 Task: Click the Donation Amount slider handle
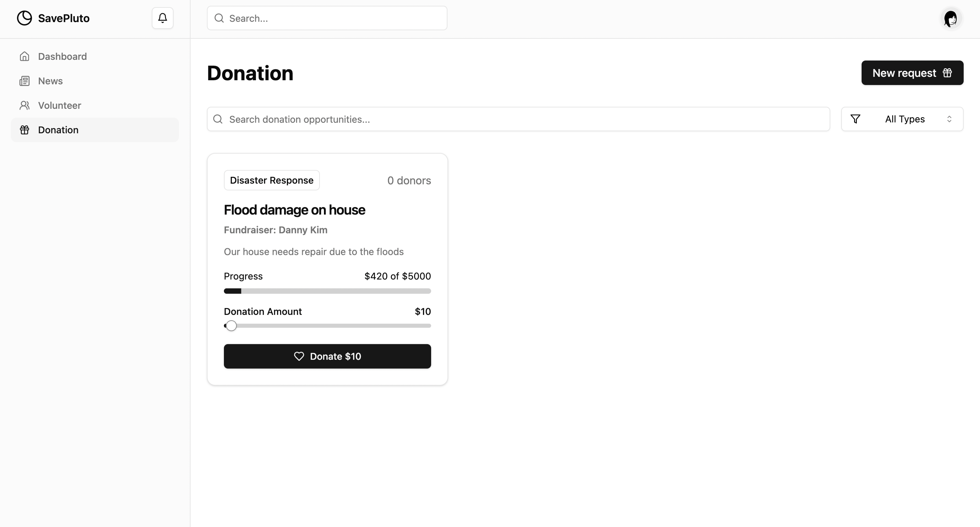[x=231, y=326]
